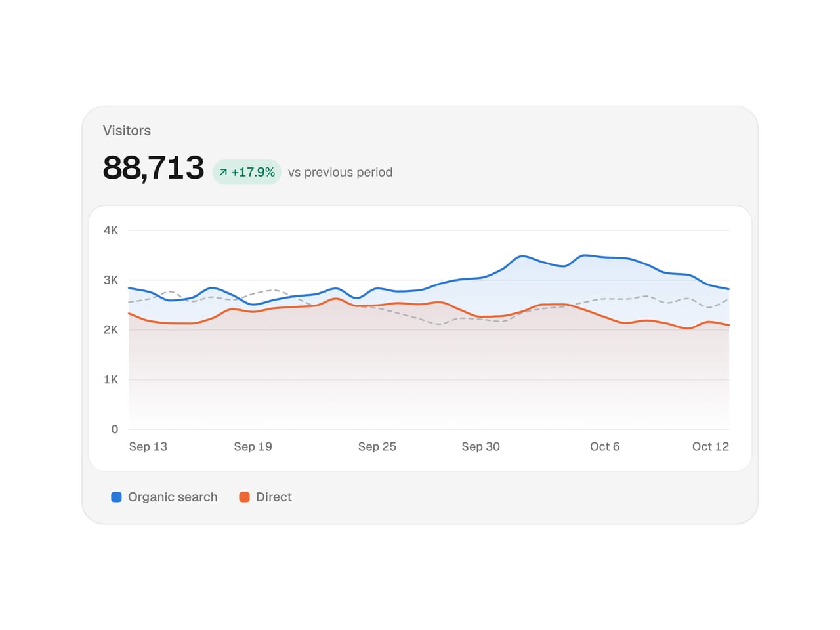Click the upward trend arrow icon
The height and width of the screenshot is (630, 840).
click(223, 172)
